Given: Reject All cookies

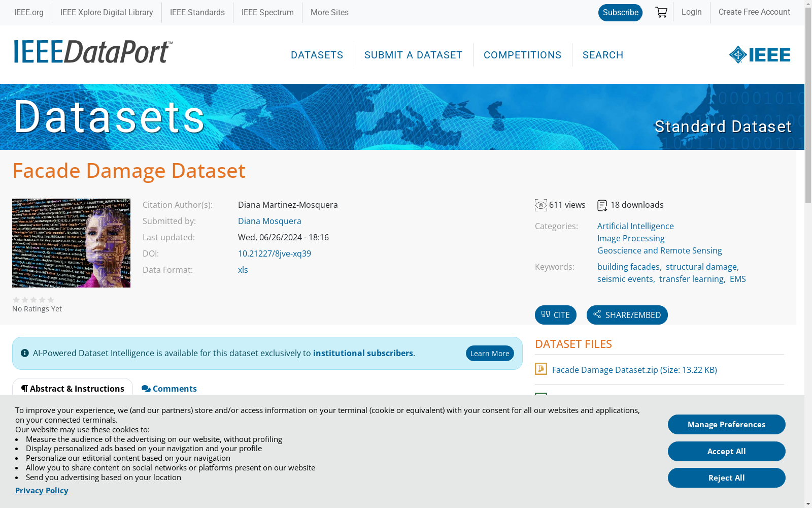Looking at the screenshot, I should [x=727, y=478].
